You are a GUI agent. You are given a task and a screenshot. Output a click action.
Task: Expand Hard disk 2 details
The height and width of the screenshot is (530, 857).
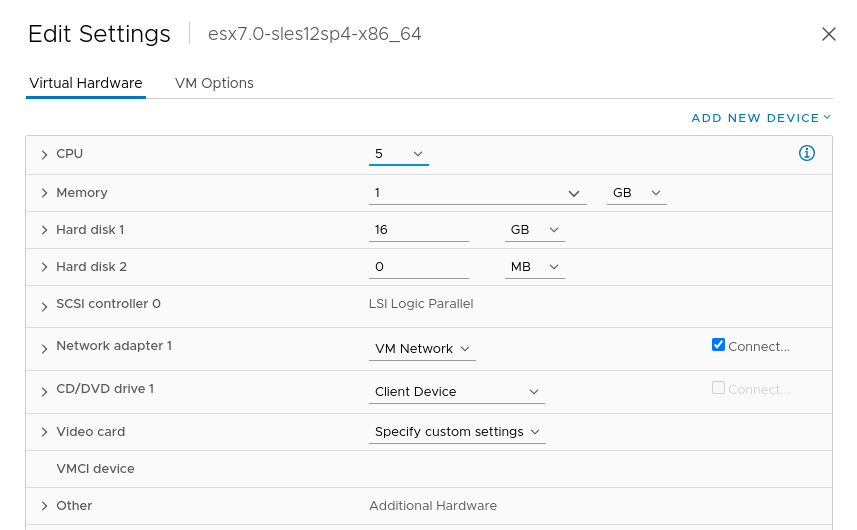[x=45, y=267]
